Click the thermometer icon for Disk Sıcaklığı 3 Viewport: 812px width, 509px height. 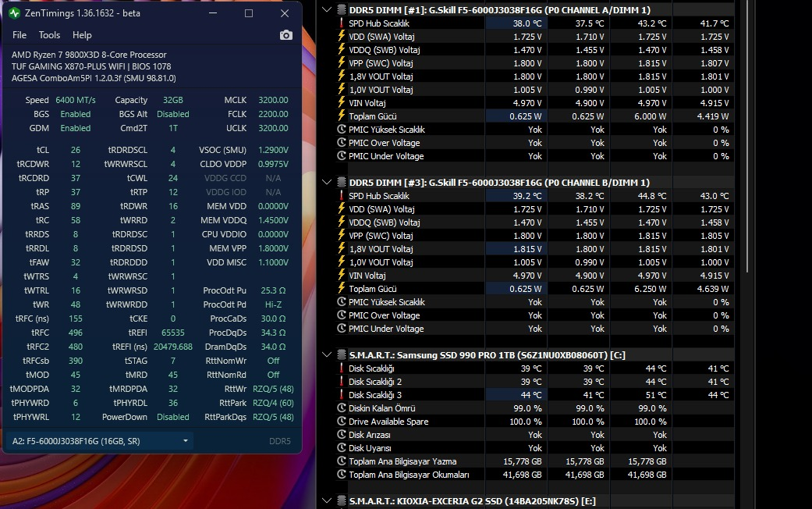click(342, 394)
